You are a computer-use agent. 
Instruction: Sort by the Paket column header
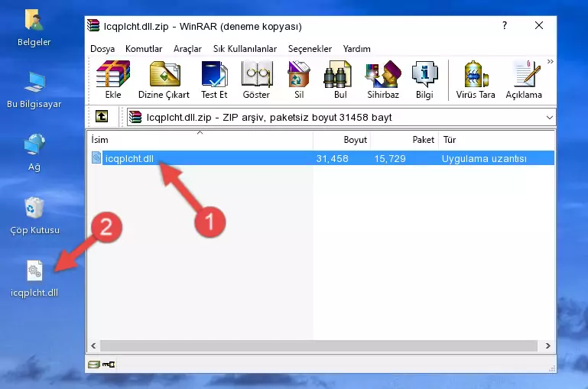coord(404,140)
